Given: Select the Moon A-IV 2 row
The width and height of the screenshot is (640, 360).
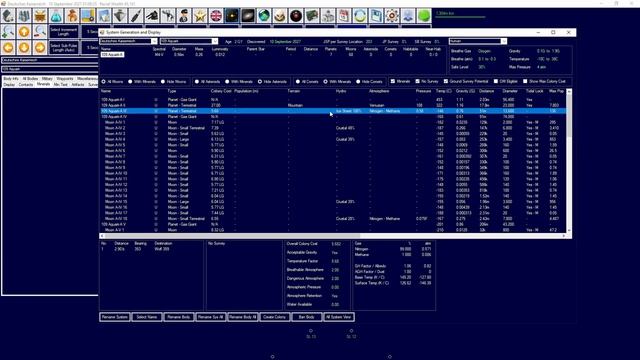Looking at the screenshot, I should (x=333, y=128).
